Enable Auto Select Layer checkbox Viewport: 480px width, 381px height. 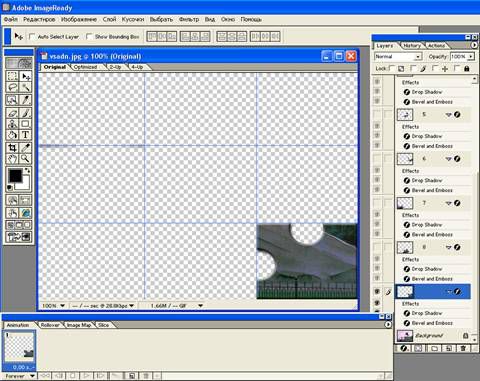coord(32,36)
